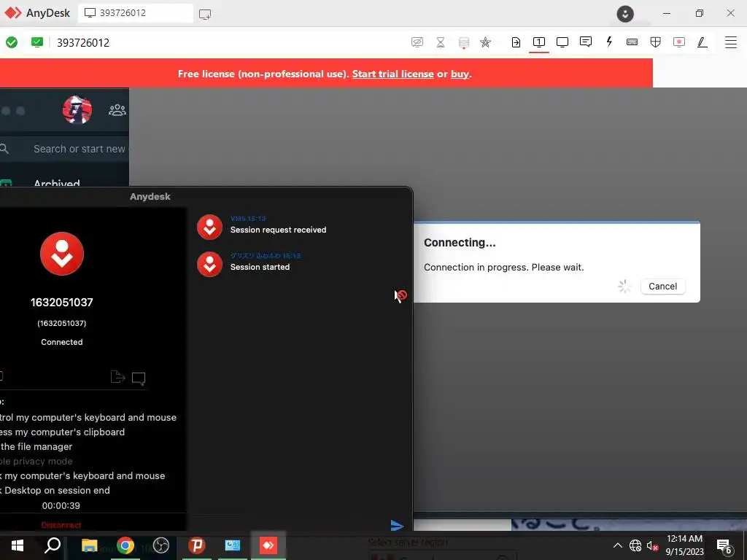
Task: Click the large red AnyDesk logo avatar
Action: pyautogui.click(x=62, y=254)
